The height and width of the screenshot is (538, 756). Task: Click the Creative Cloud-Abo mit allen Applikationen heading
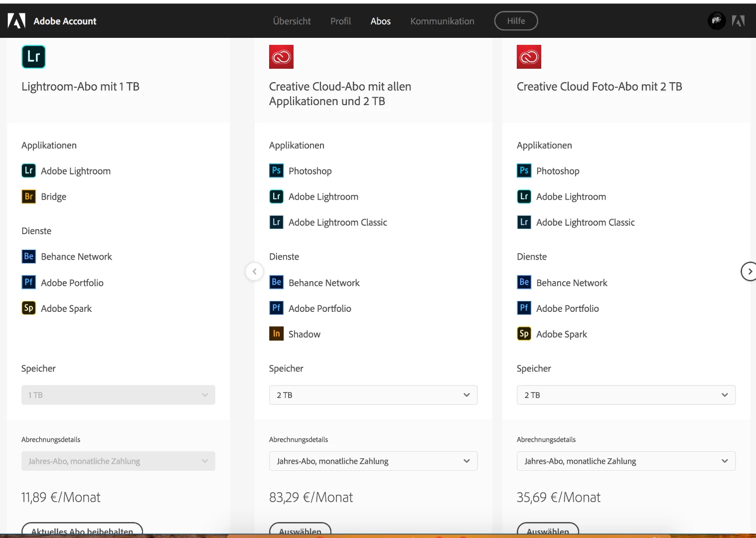[x=340, y=94]
